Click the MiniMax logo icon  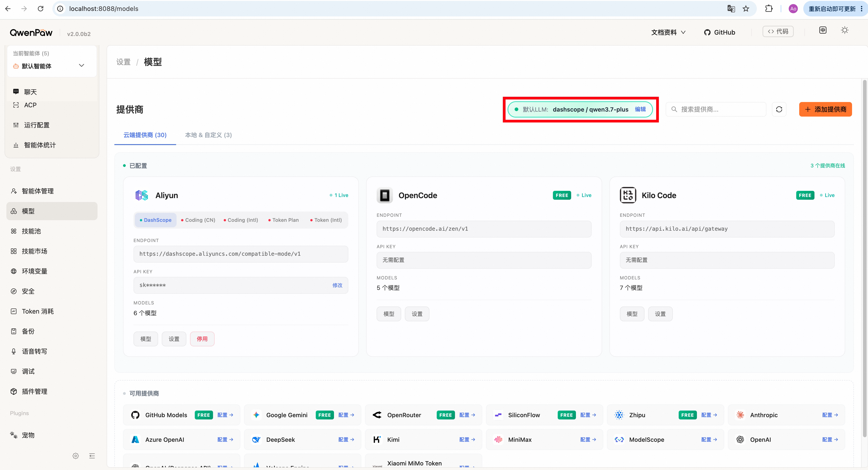click(x=498, y=440)
